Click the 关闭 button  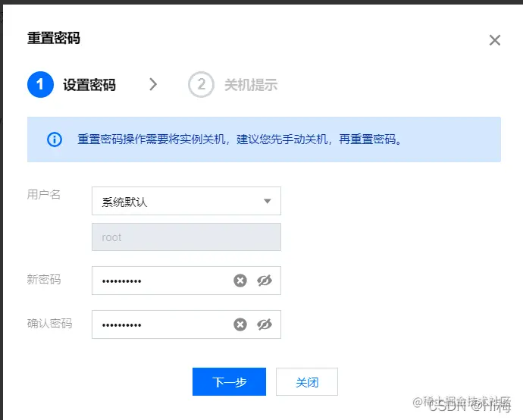pos(307,381)
